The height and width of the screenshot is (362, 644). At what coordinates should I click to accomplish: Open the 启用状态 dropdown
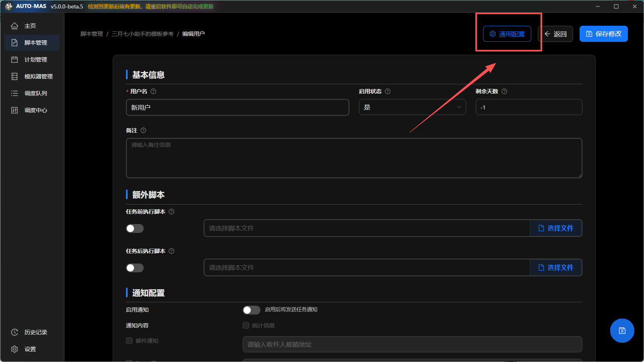tap(412, 107)
